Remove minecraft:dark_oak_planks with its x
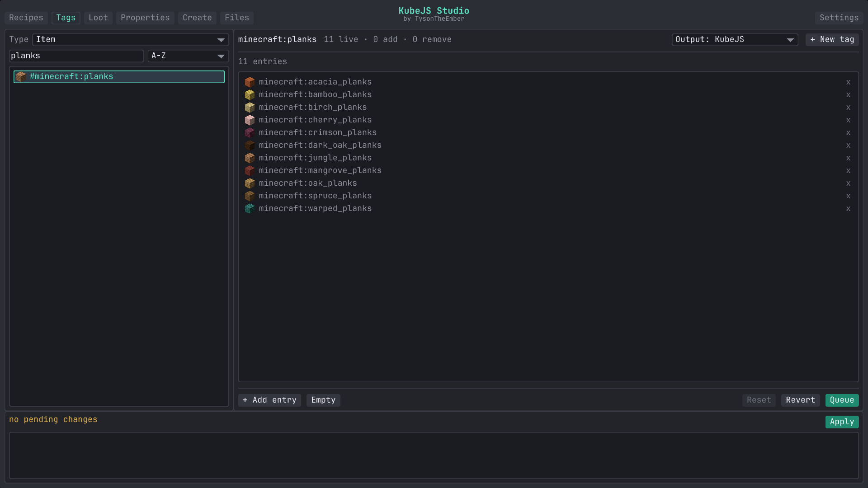868x488 pixels. (x=848, y=145)
